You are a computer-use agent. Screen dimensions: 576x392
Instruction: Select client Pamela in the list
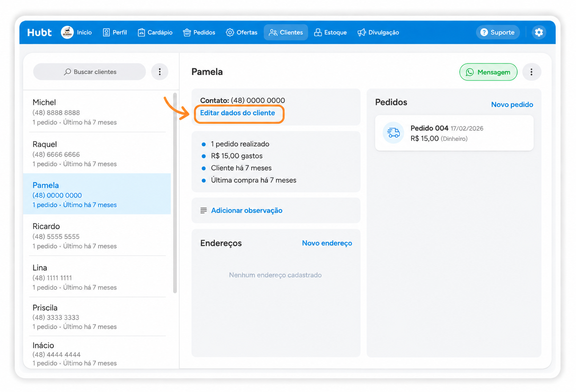[x=97, y=194]
